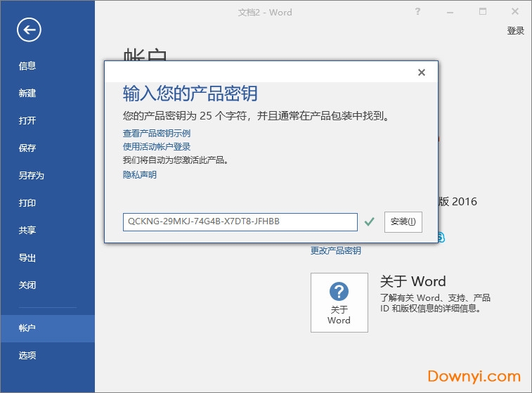
Task: Open 查看产品密钥示例 link
Action: 157,133
